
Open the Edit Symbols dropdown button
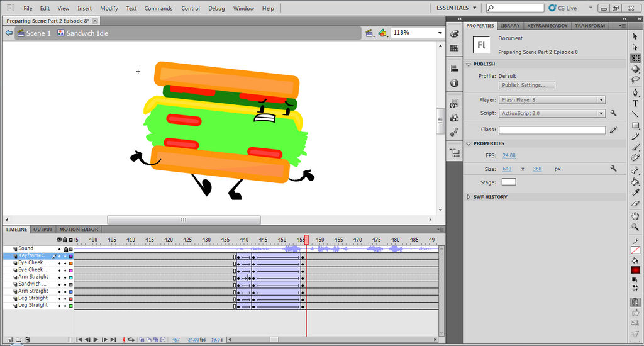[x=383, y=33]
